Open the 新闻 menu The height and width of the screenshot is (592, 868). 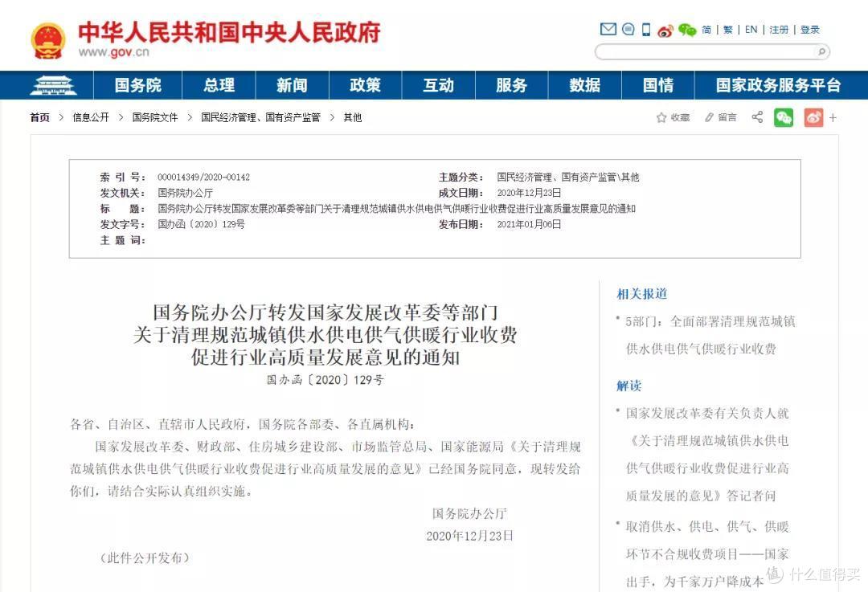coord(292,85)
